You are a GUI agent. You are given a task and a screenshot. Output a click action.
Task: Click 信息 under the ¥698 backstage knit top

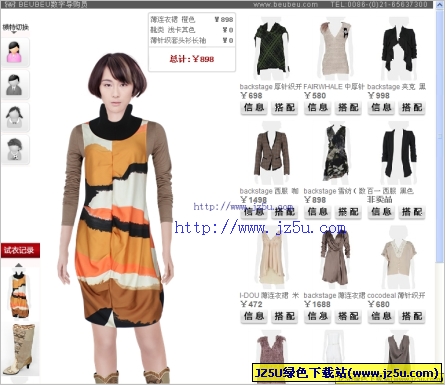tap(254, 108)
